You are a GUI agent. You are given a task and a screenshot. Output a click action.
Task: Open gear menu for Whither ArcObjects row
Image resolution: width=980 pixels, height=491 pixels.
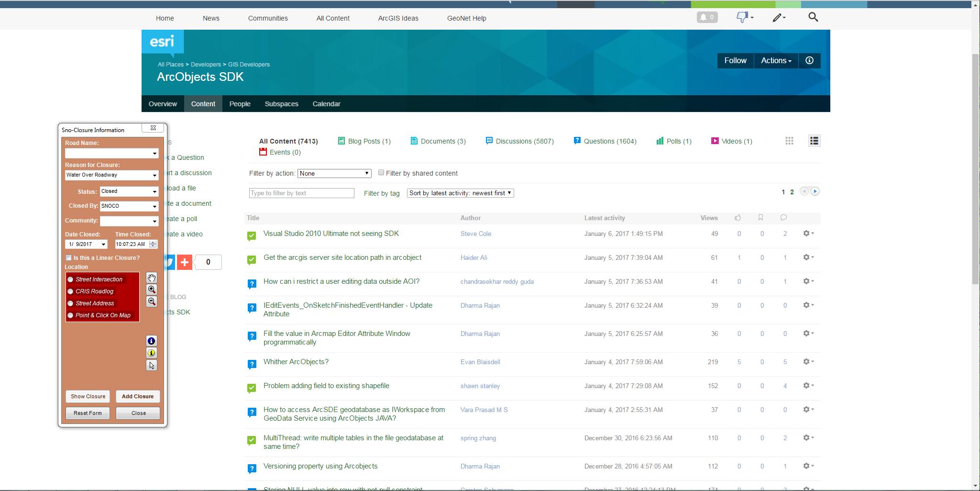pos(808,362)
